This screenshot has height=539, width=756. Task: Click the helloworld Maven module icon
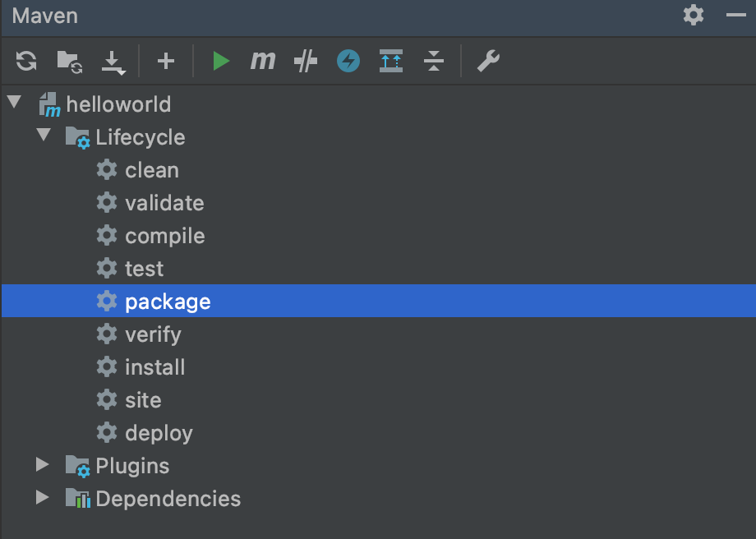click(x=49, y=104)
